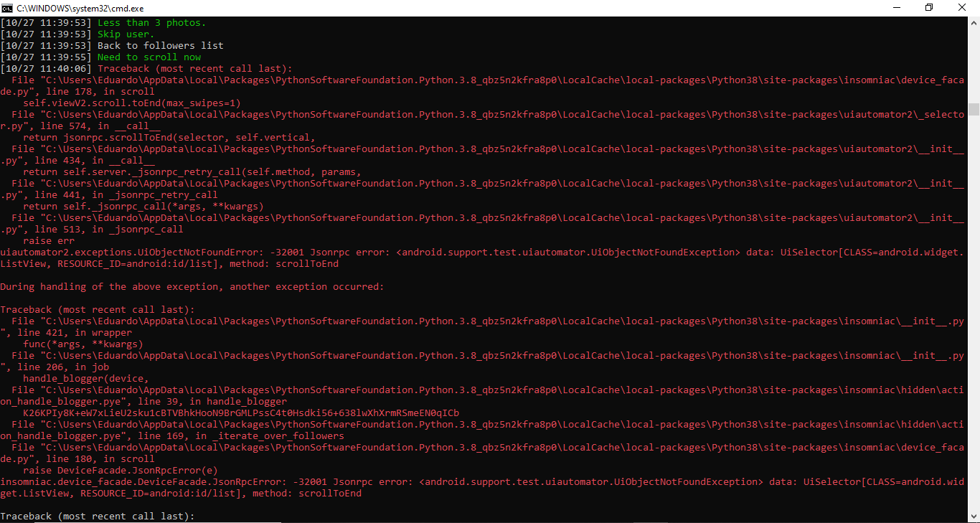Click 'self.viewV2.scroll.toEnd(max_swipes=1)' code line
The width and height of the screenshot is (980, 523).
pyautogui.click(x=132, y=103)
